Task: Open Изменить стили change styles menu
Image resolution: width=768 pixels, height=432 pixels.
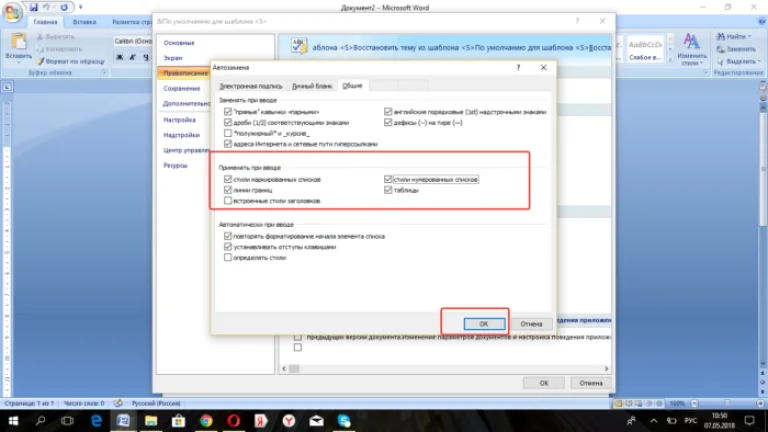Action: [691, 49]
